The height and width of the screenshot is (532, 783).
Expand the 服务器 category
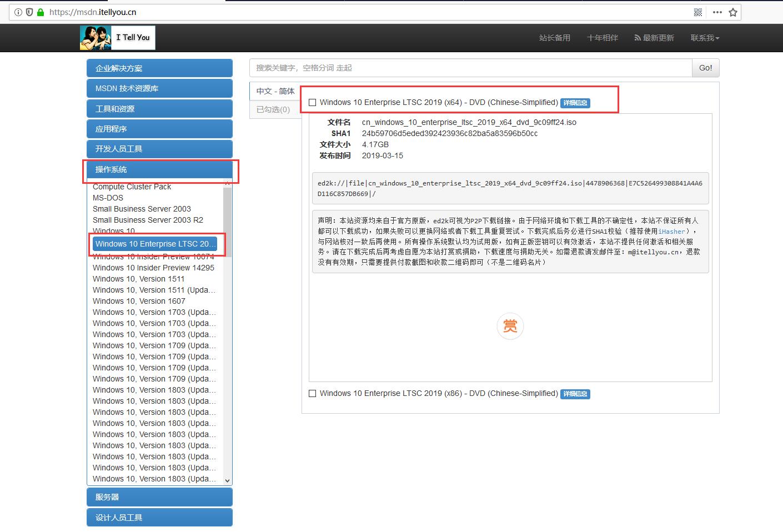(159, 497)
